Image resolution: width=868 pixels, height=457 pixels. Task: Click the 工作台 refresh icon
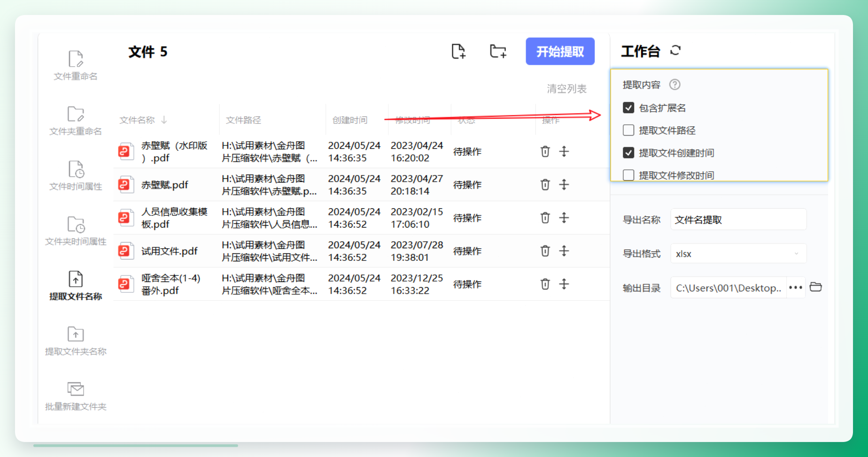(675, 50)
